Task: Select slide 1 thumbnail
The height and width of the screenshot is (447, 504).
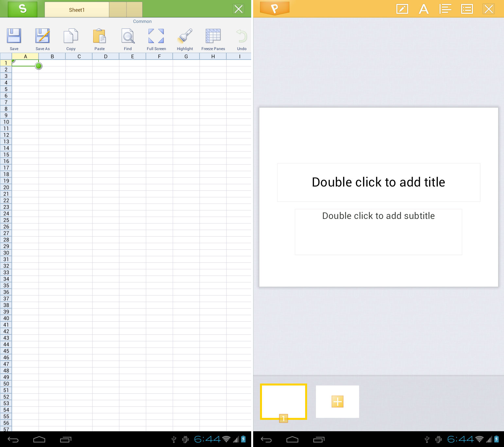Action: click(x=284, y=402)
